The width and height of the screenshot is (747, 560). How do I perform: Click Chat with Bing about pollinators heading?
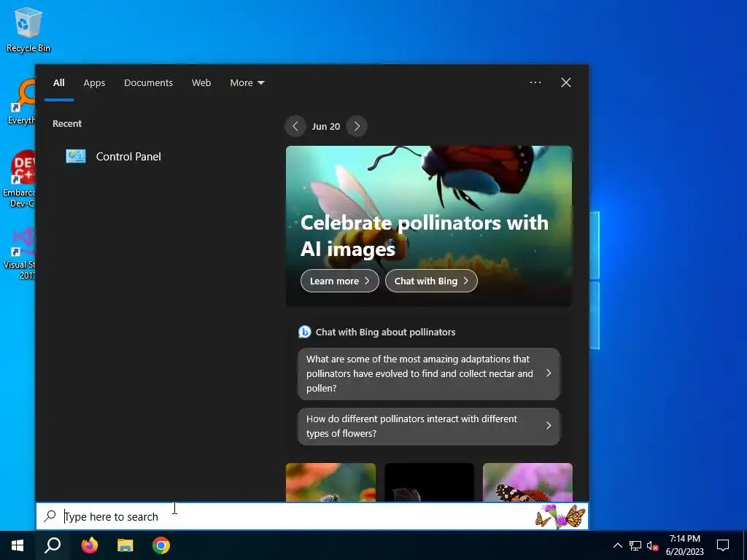click(385, 332)
